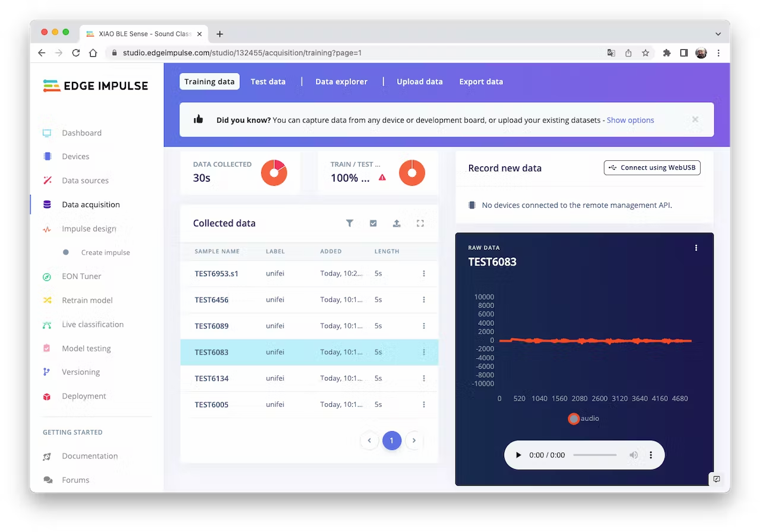760x532 pixels.
Task: Click the Data collected pie chart
Action: click(274, 173)
